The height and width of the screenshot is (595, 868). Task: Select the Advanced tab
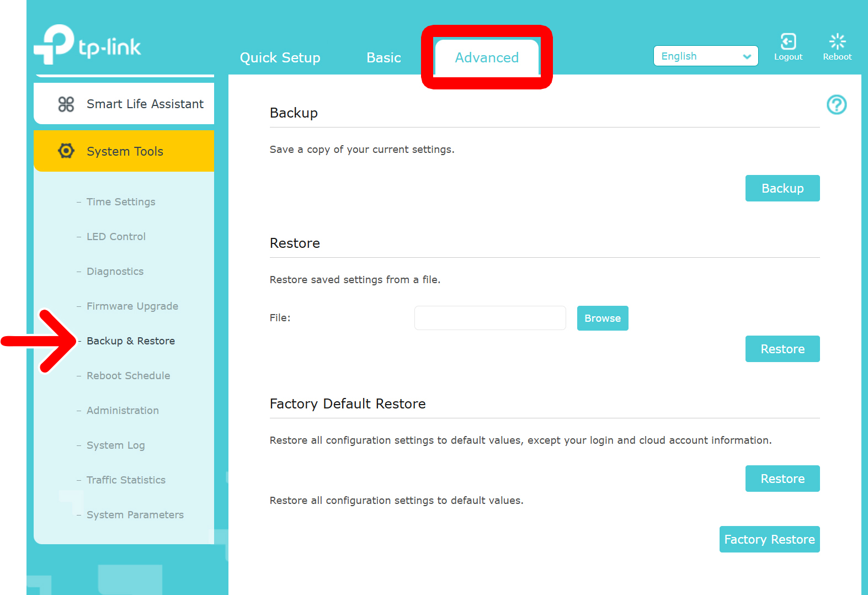487,57
